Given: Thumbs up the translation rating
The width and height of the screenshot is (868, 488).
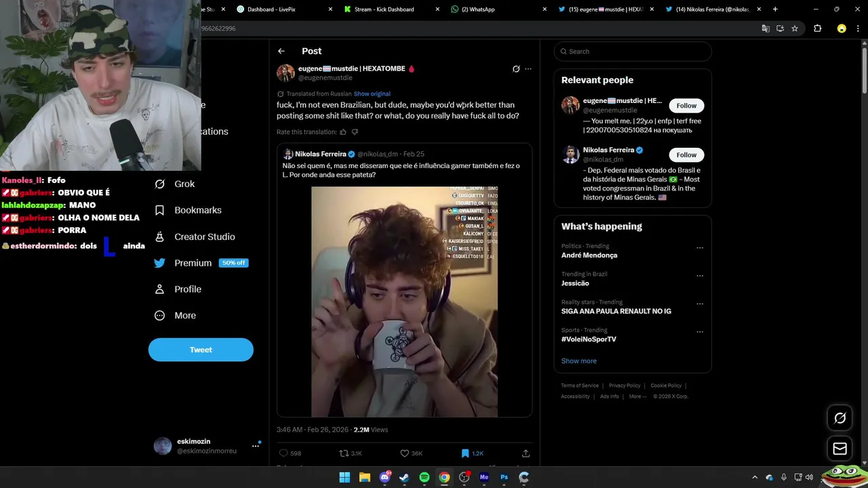Looking at the screenshot, I should (343, 132).
